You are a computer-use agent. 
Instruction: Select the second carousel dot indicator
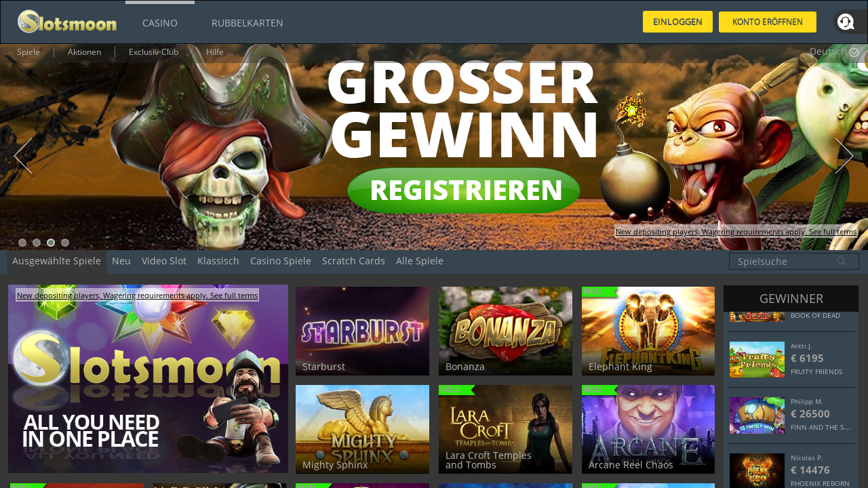point(37,243)
